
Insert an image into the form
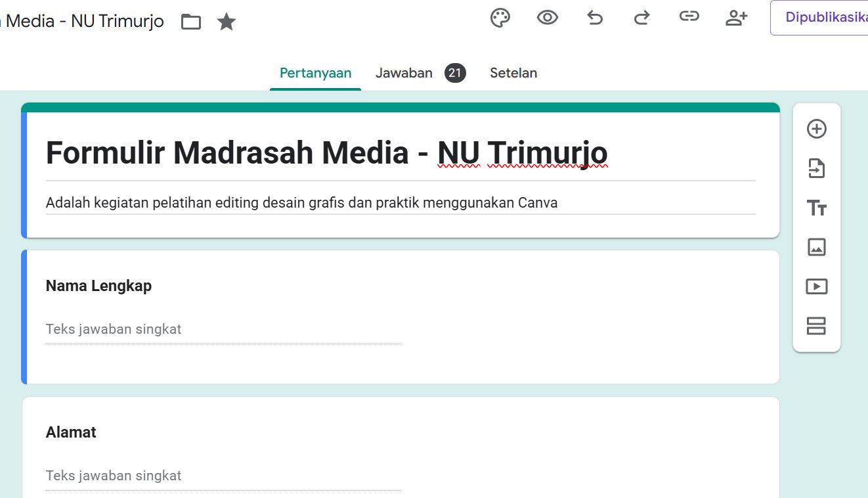pos(816,247)
